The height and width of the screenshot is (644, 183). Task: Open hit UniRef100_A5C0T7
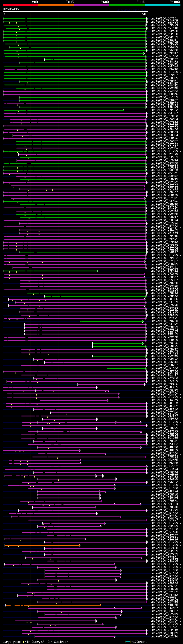pos(164,53)
